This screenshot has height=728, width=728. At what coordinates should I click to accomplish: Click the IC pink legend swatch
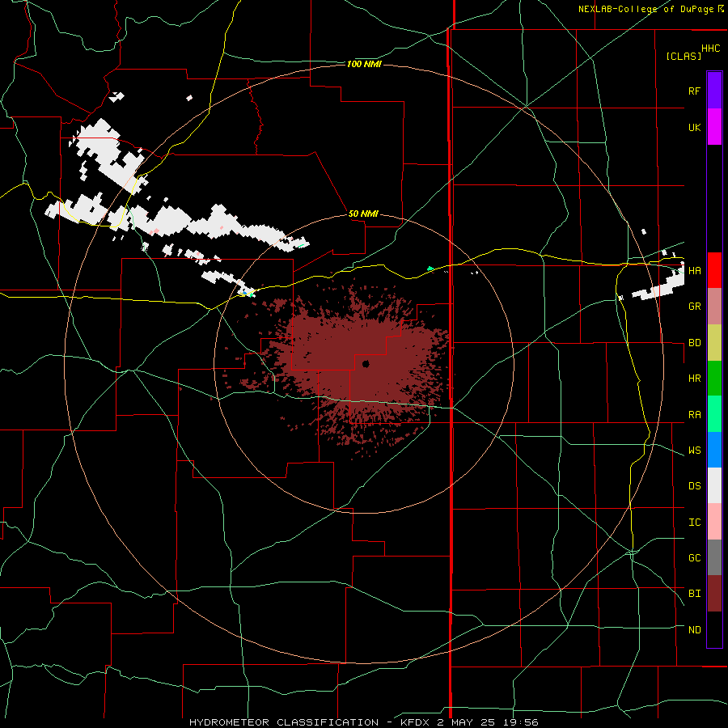coord(714,522)
